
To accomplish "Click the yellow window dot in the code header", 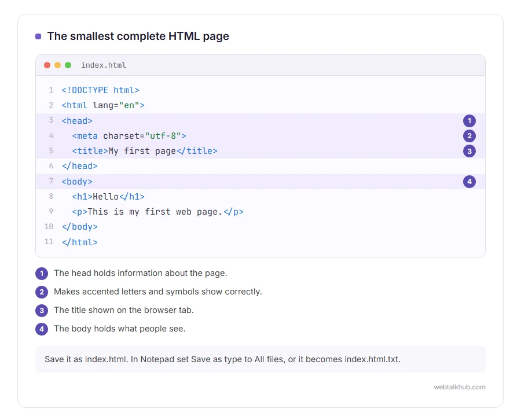I will tap(57, 65).
